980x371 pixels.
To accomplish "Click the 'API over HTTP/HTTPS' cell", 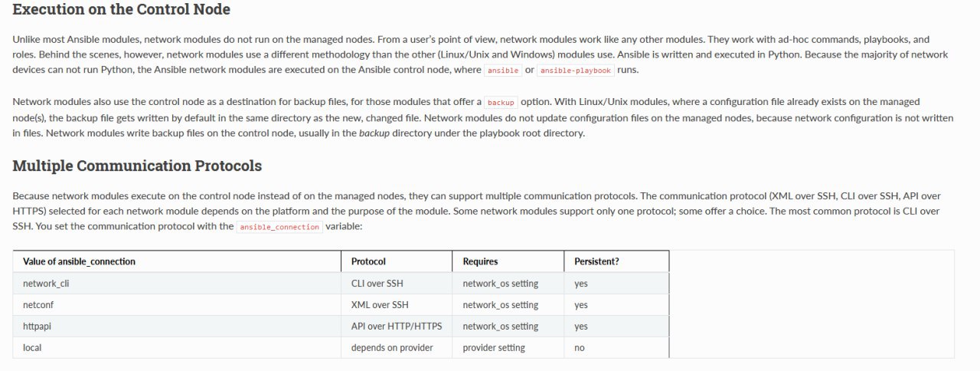I will (397, 327).
